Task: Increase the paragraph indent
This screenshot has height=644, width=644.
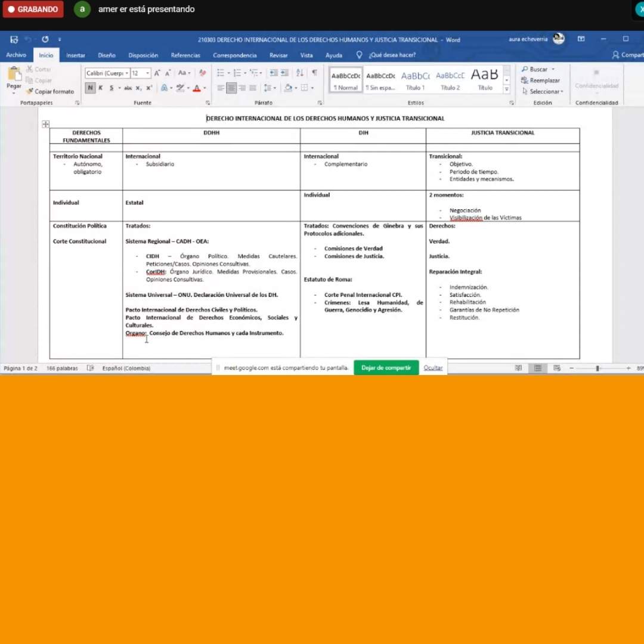Action: (284, 73)
